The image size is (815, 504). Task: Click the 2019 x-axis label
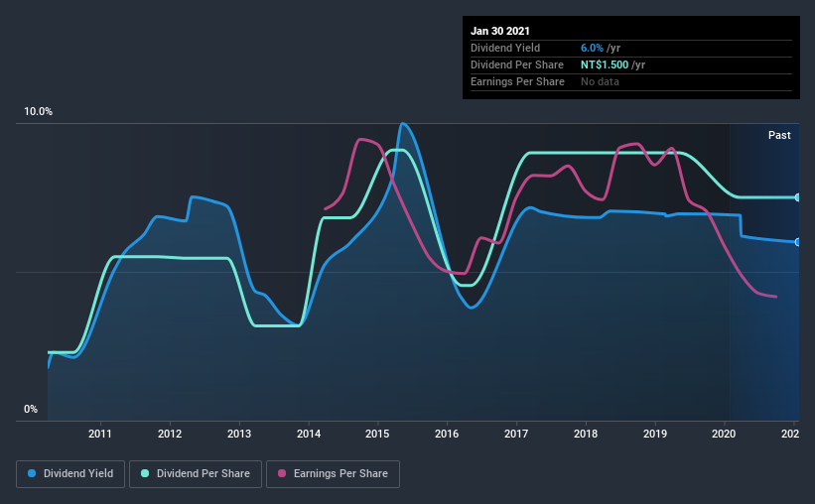[655, 434]
